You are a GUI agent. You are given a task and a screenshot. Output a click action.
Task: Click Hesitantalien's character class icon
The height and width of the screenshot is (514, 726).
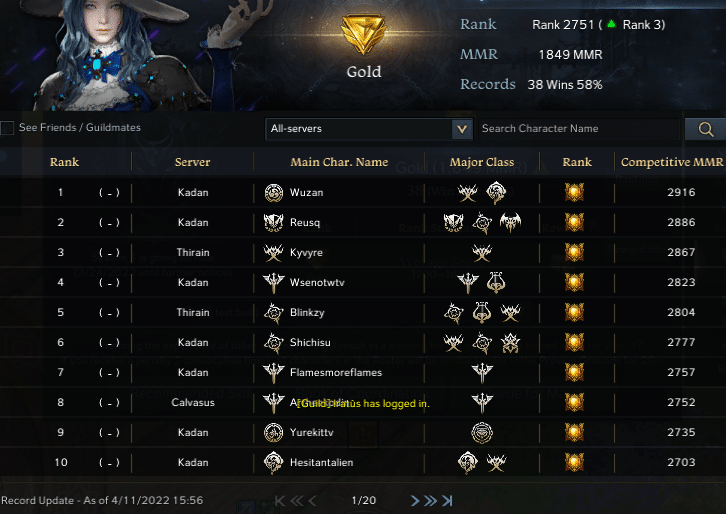tap(274, 463)
